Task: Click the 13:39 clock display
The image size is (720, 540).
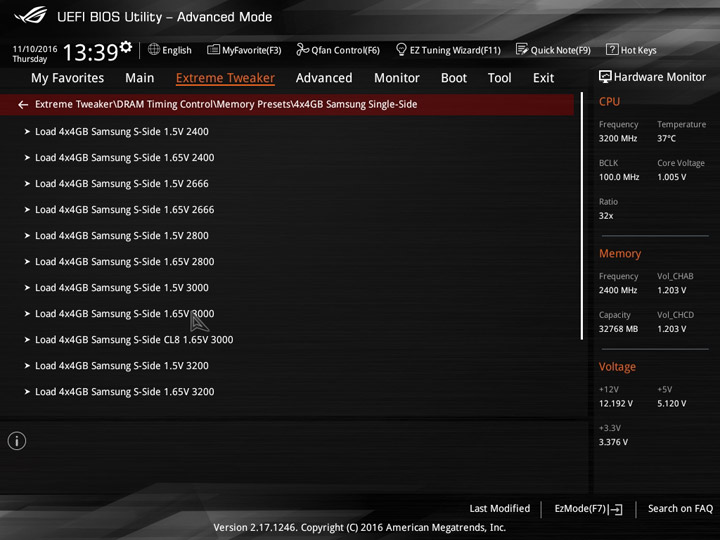Action: [90, 52]
